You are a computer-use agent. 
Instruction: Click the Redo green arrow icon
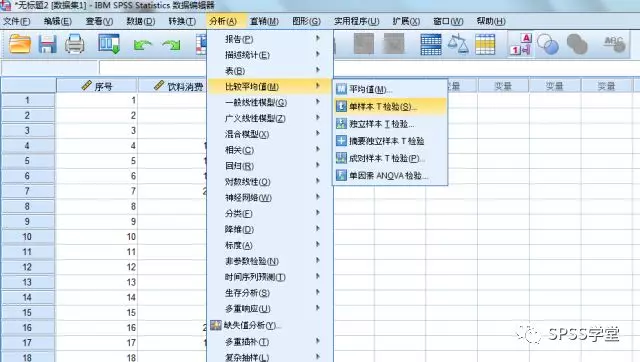171,44
